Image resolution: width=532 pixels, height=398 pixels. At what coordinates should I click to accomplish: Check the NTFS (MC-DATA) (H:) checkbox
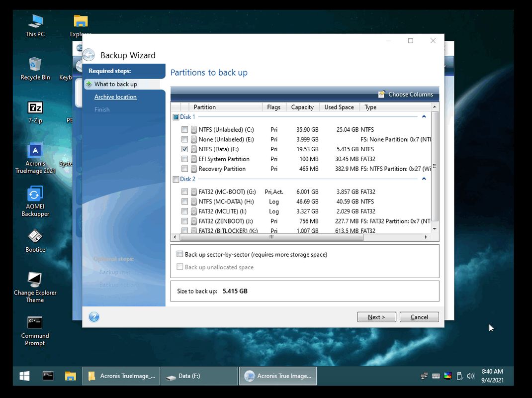coord(184,201)
